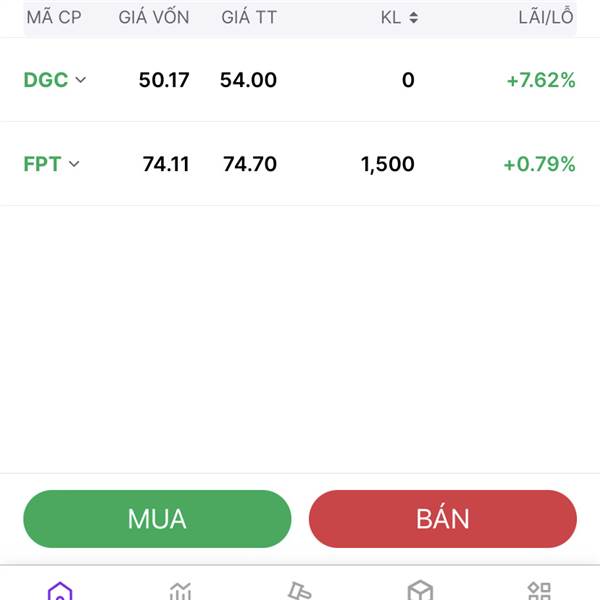Screen dimensions: 600x600
Task: Expand the DGC stock row chevron
Action: click(81, 80)
